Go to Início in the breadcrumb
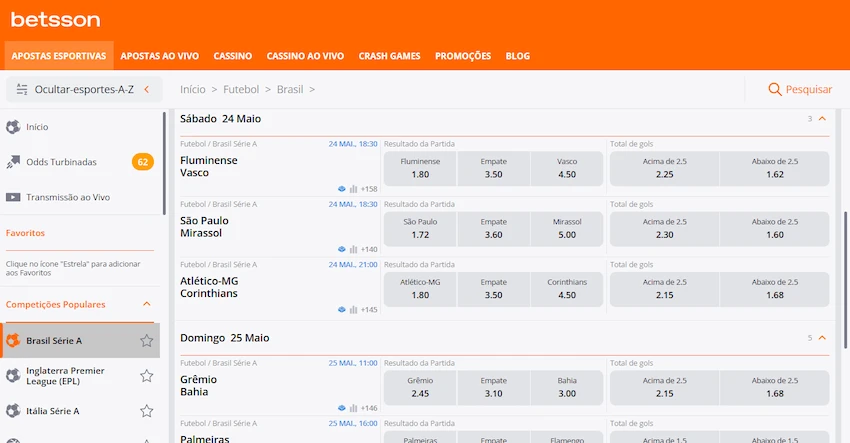This screenshot has height=443, width=850. 193,89
